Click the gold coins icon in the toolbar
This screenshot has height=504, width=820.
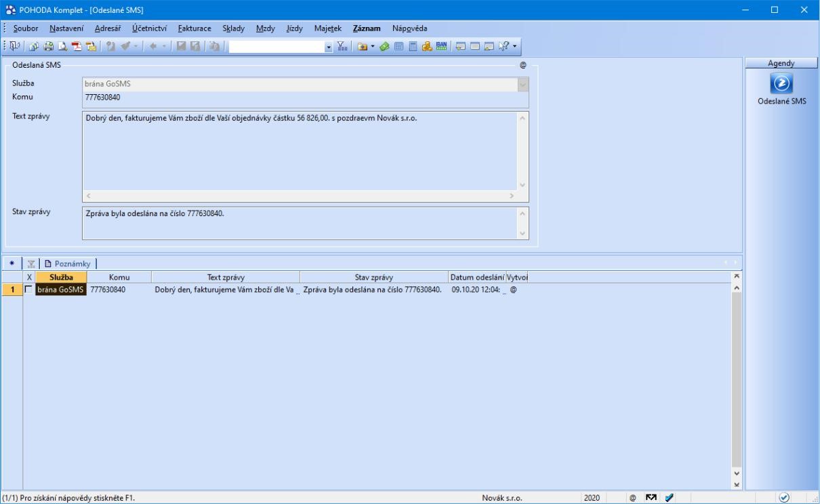(x=428, y=47)
